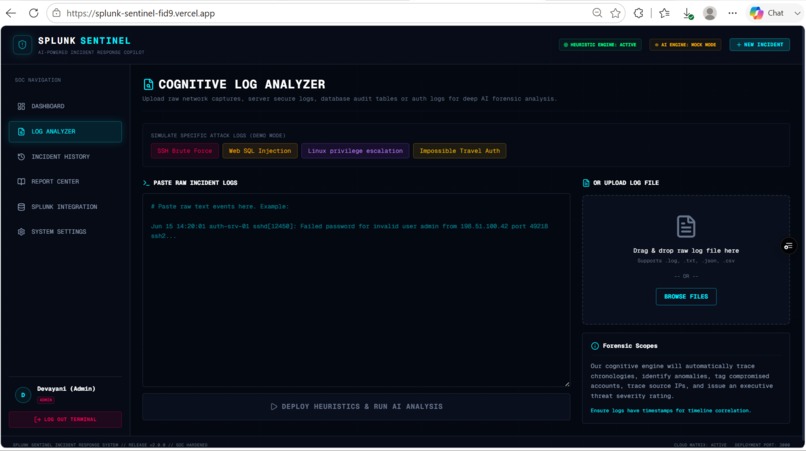
Task: Load Impossible Travel Auth demo logs
Action: pyautogui.click(x=460, y=151)
